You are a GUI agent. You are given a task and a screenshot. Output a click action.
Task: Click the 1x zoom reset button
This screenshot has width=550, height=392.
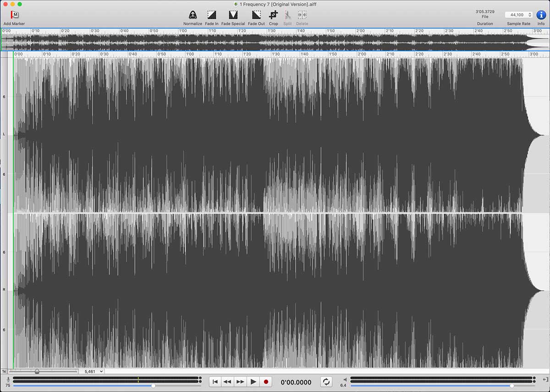tap(4, 371)
